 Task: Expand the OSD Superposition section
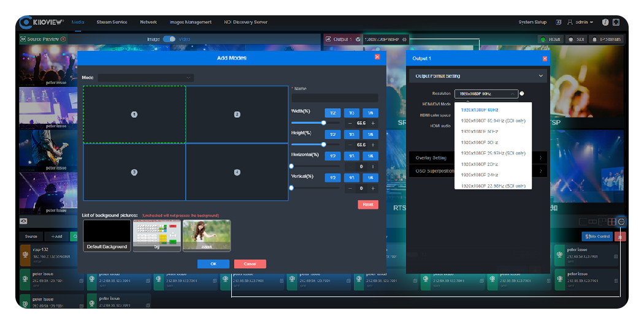point(478,171)
